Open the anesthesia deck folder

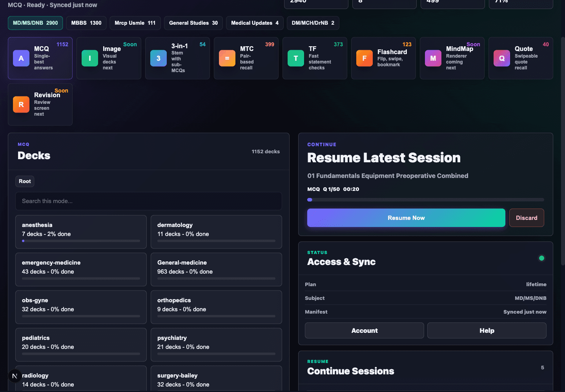[81, 232]
